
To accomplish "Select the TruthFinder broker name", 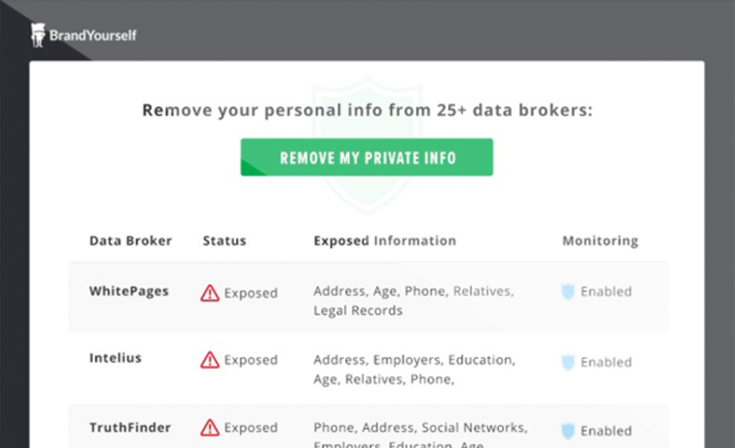I will coord(130,426).
